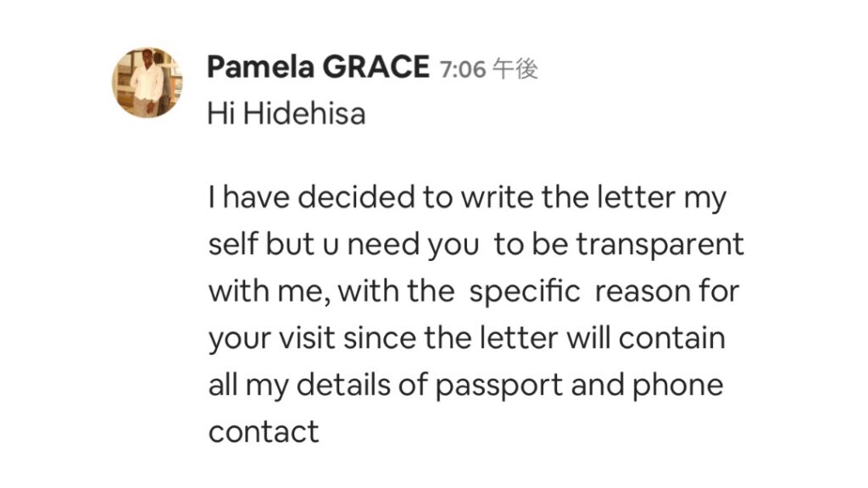Screen dimensions: 868x488
Task: Click the word visit in the message
Action: 307,338
